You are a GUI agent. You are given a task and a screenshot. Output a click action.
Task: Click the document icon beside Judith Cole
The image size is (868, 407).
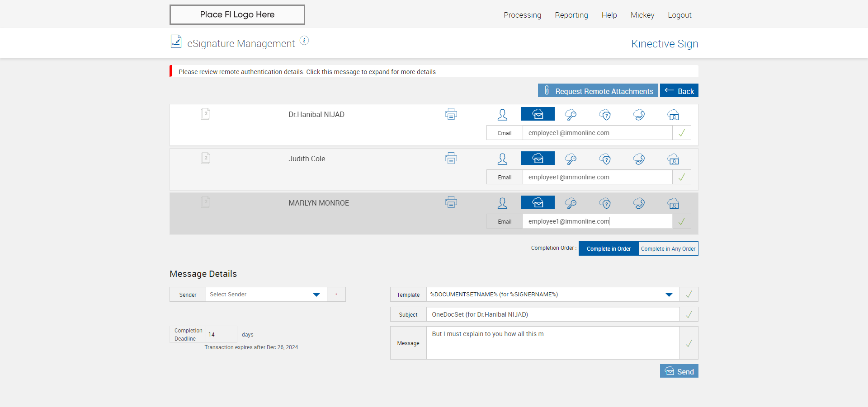coord(206,158)
